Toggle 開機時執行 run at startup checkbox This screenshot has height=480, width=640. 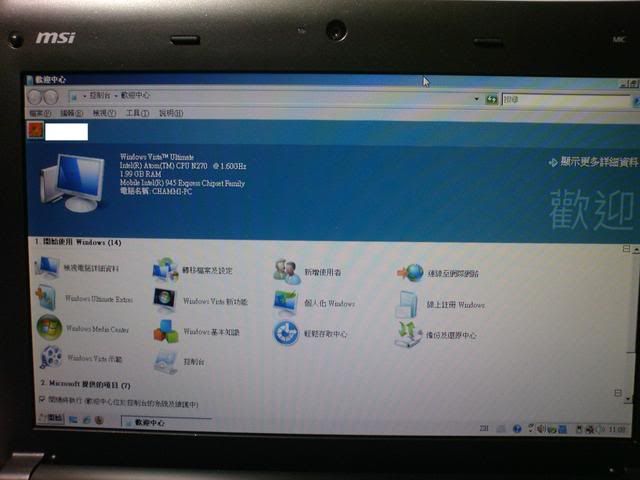42,399
